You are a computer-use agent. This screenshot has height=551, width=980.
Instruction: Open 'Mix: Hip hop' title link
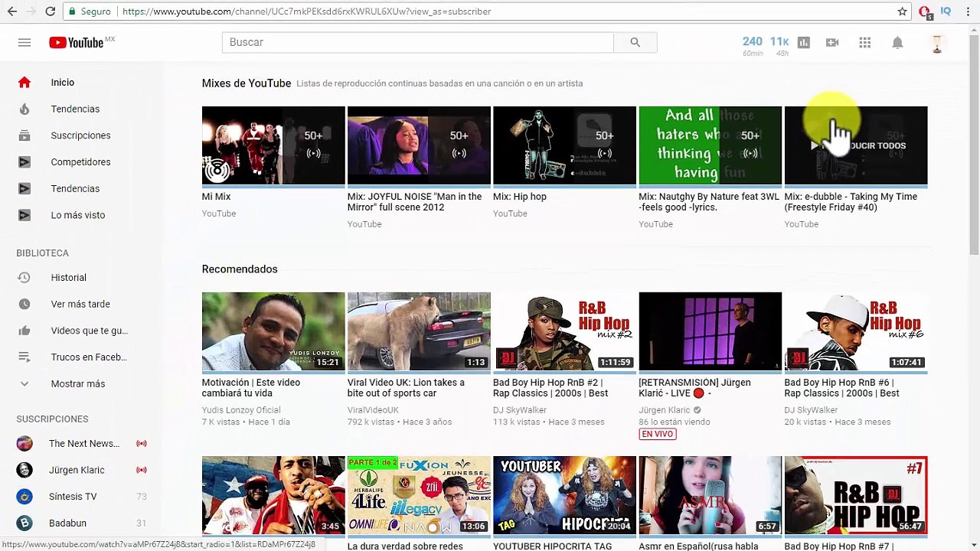(x=520, y=197)
